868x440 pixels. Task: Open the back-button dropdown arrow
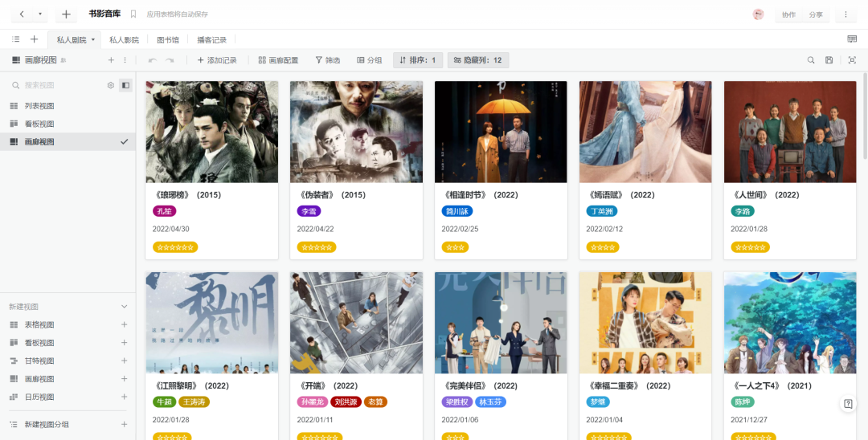coord(40,14)
